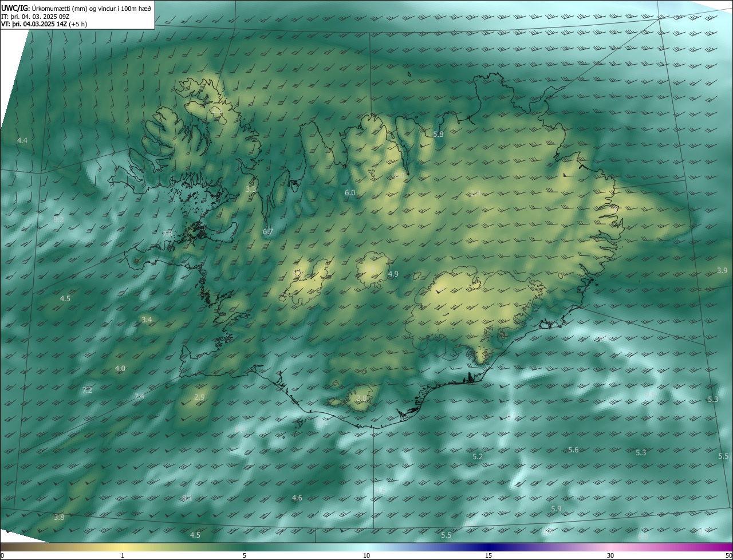
Task: Click the 'UWC/IG: Úrkomumætti (mm)' title line
Action: (76, 8)
